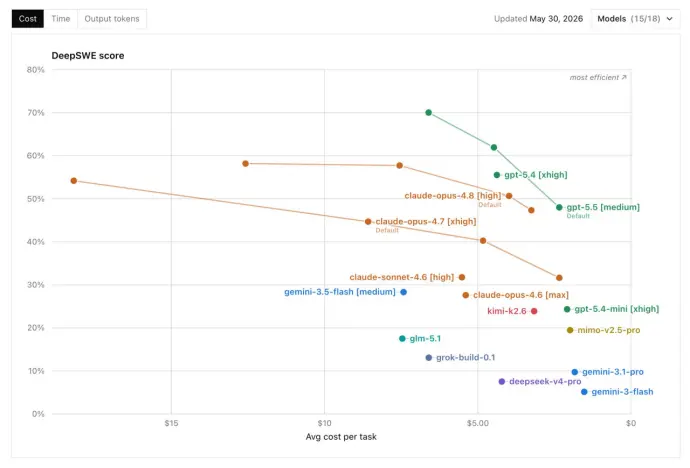Click the gpt-5.5 [medium] data point
The width and height of the screenshot is (690, 468).
[559, 207]
